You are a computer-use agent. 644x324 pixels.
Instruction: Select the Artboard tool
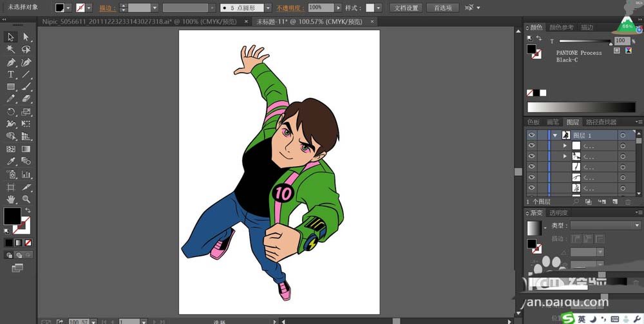pyautogui.click(x=11, y=187)
